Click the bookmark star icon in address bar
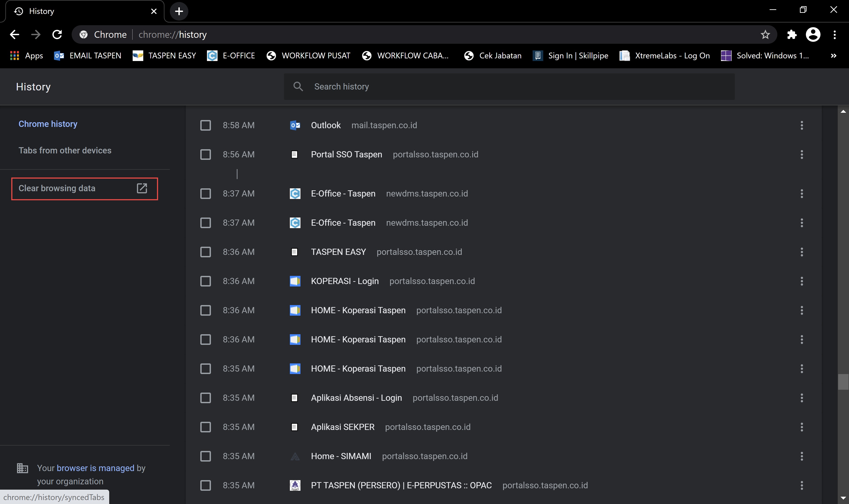Image resolution: width=849 pixels, height=504 pixels. [765, 35]
